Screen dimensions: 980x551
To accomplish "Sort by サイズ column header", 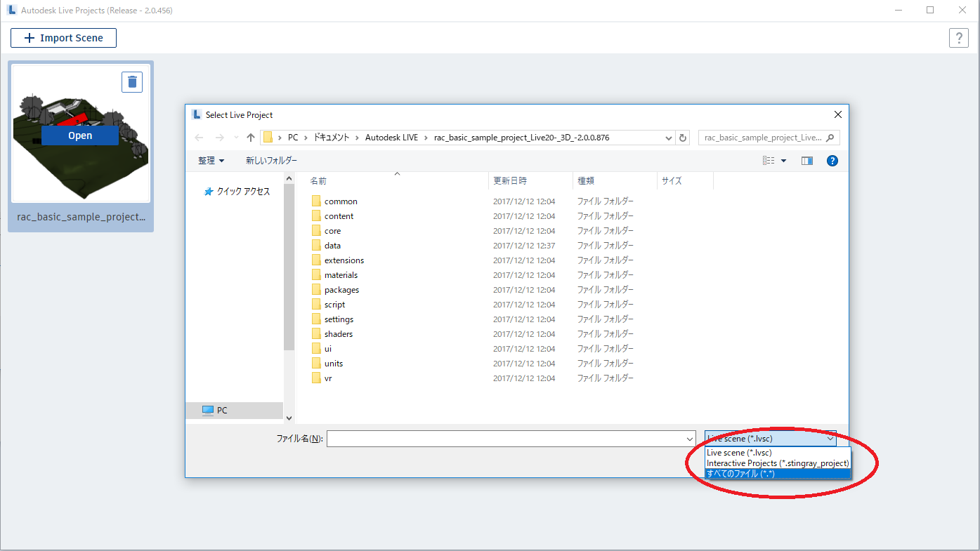I will [671, 180].
